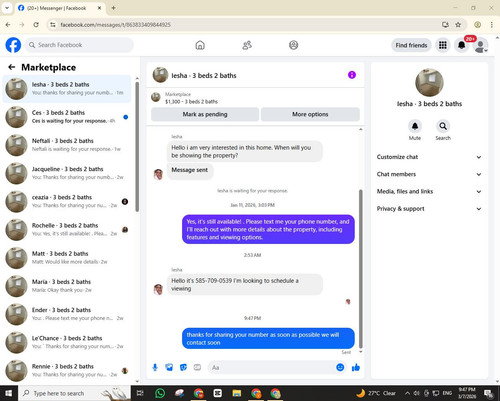Open the grid Menu icon
Image resolution: width=500 pixels, height=401 pixels.
pos(443,45)
